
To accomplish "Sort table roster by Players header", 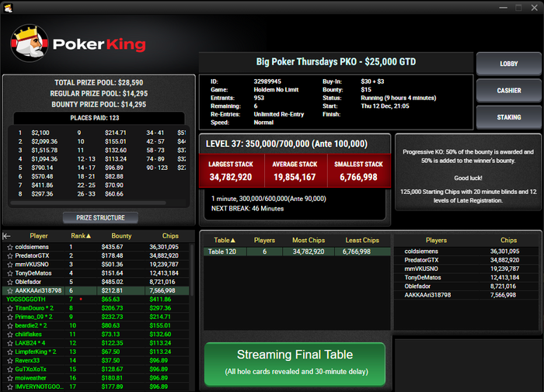I will (x=436, y=240).
